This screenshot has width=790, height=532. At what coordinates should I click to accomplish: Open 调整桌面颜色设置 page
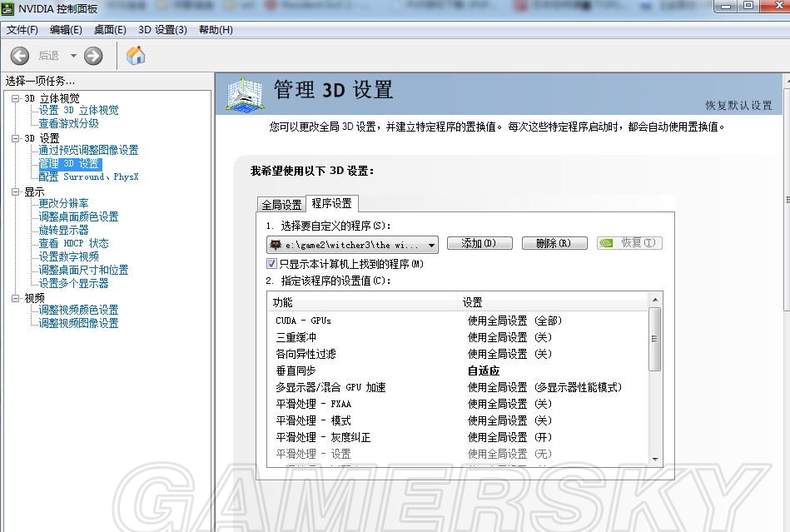coord(78,216)
